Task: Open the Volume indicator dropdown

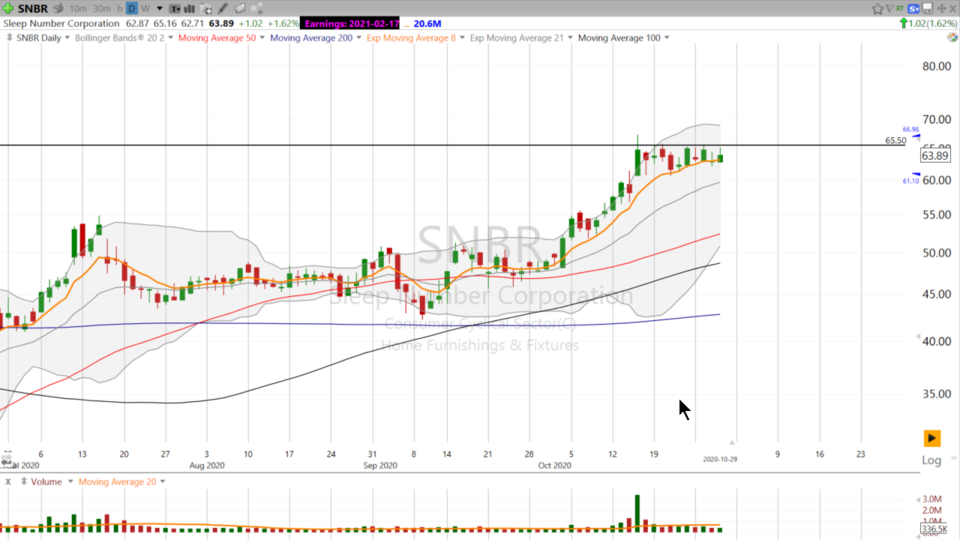Action: [x=70, y=482]
